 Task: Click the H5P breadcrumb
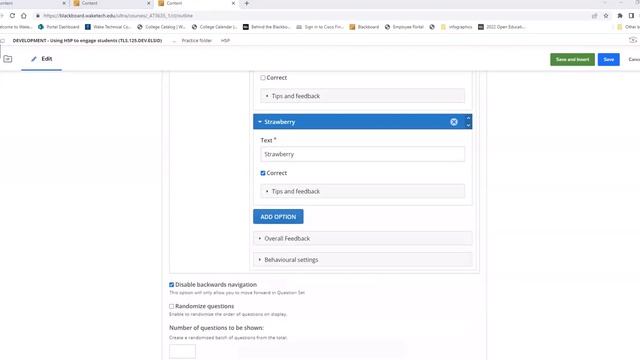click(225, 40)
